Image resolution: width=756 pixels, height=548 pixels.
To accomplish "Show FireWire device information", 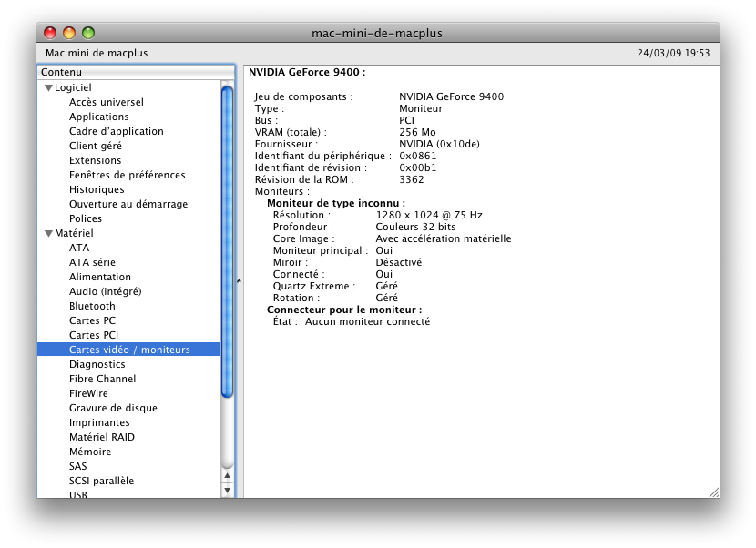I will [88, 393].
